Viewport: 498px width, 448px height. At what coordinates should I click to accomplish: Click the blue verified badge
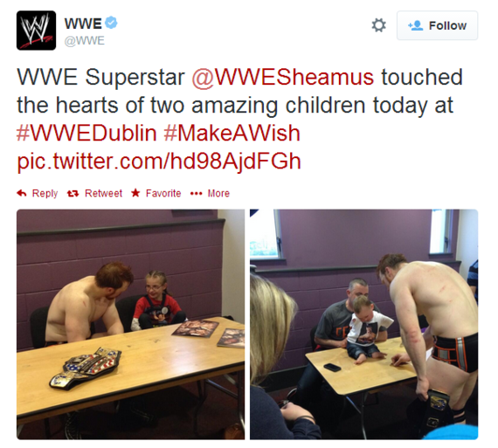(x=111, y=23)
